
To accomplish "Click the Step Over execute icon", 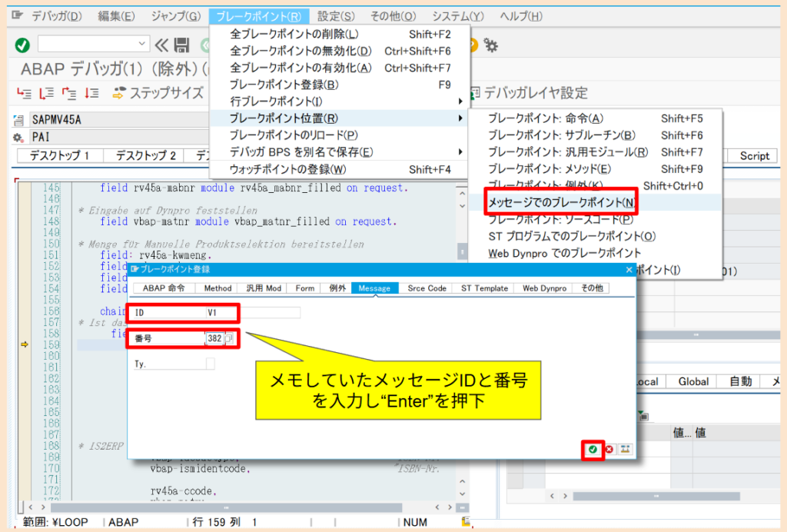I will click(47, 93).
